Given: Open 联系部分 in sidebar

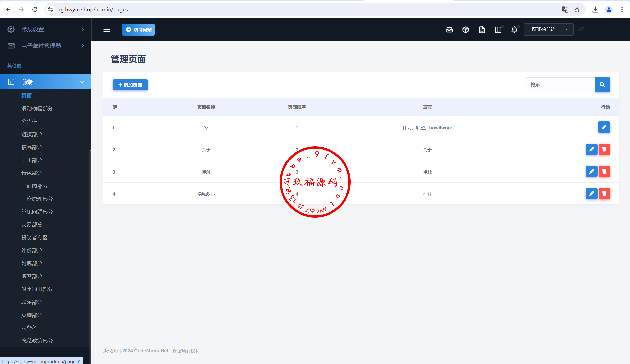Looking at the screenshot, I should [32, 302].
